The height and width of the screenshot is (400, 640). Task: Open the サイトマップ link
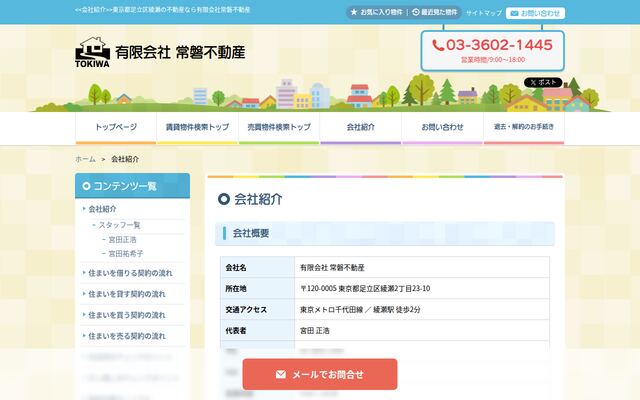pos(484,13)
